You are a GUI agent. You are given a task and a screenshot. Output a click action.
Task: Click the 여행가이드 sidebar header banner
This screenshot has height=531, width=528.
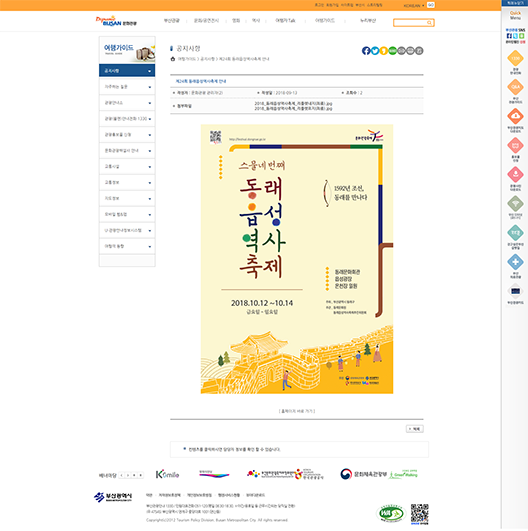(x=127, y=50)
